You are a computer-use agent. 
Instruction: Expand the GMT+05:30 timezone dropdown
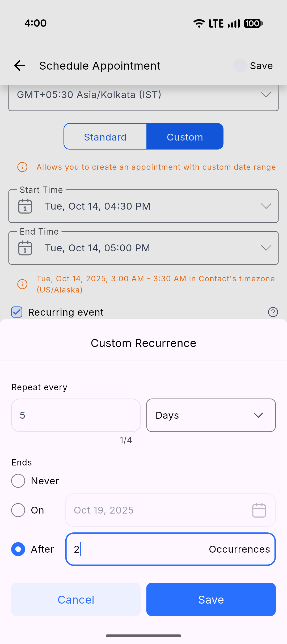266,95
